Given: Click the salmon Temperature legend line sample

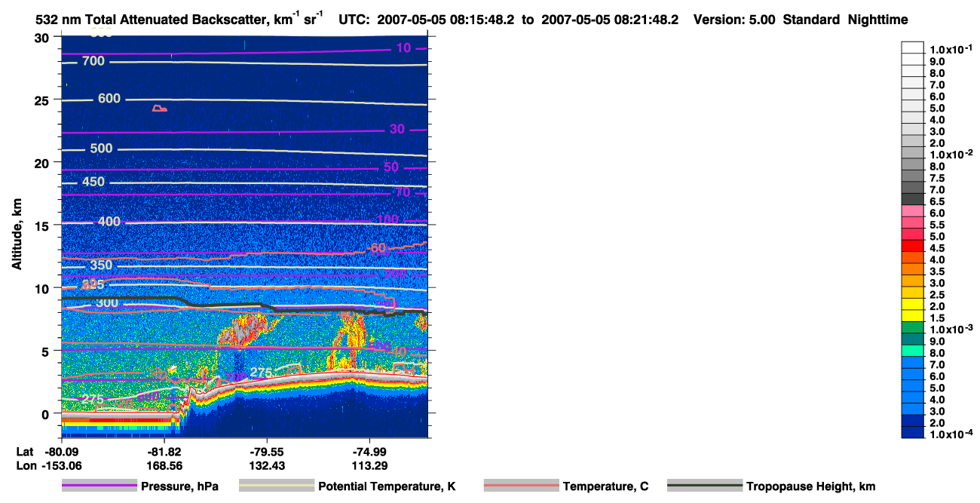Looking at the screenshot, I should coord(522,486).
